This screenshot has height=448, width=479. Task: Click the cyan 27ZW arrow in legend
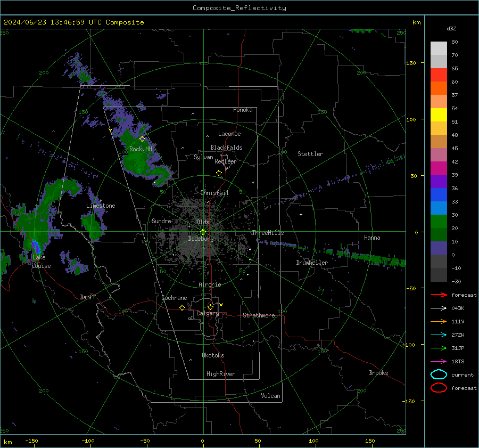click(439, 335)
